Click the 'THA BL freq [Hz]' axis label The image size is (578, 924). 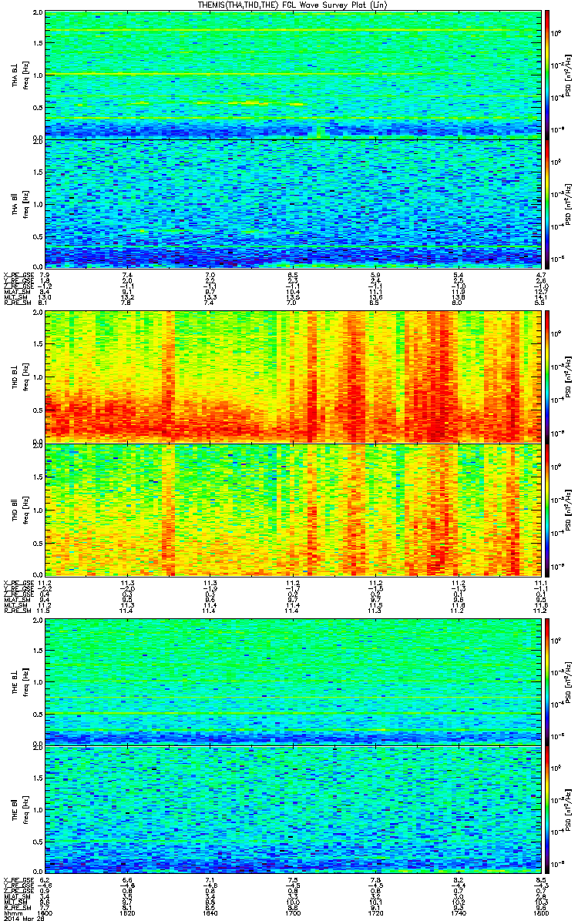[x=18, y=74]
